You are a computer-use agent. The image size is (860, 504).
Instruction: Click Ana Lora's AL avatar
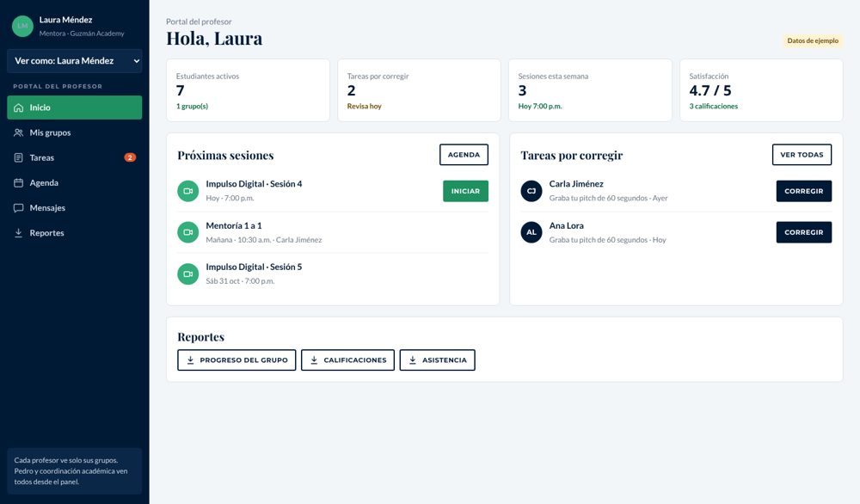click(531, 232)
